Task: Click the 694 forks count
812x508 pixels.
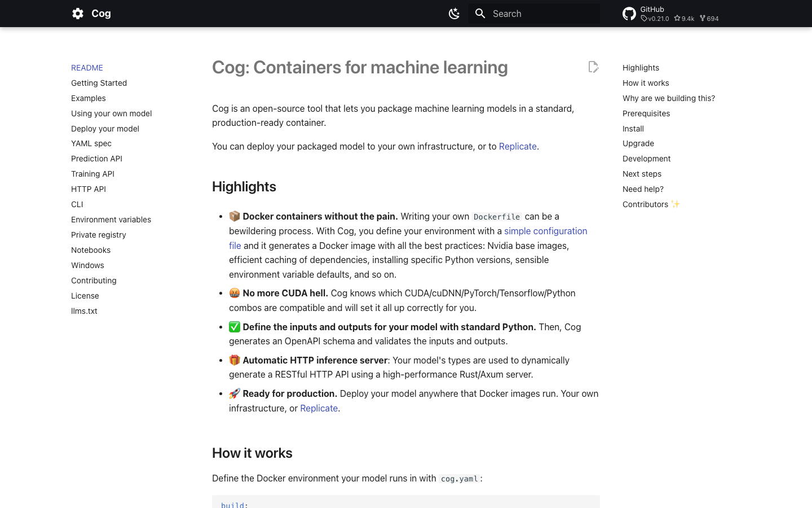Action: click(709, 19)
